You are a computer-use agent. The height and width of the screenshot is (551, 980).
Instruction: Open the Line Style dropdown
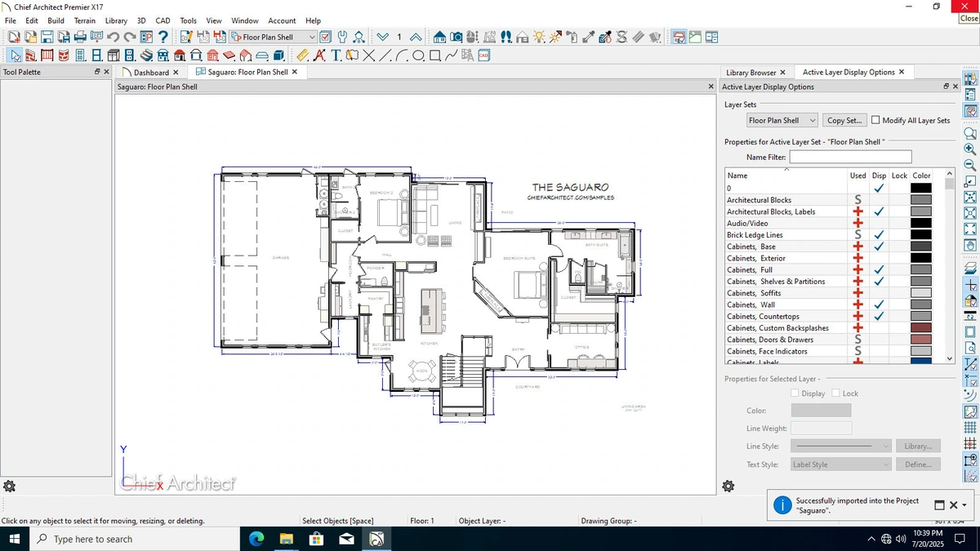[841, 447]
